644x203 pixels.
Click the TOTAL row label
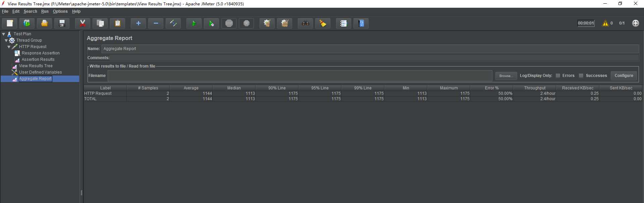90,99
